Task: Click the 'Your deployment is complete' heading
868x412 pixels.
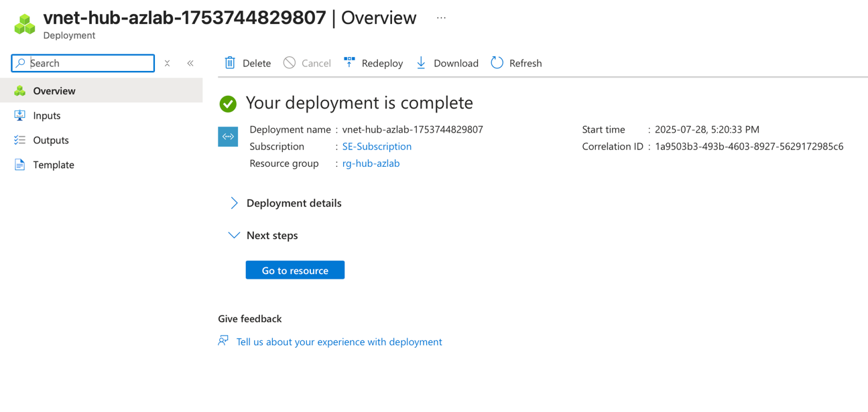Action: [359, 102]
